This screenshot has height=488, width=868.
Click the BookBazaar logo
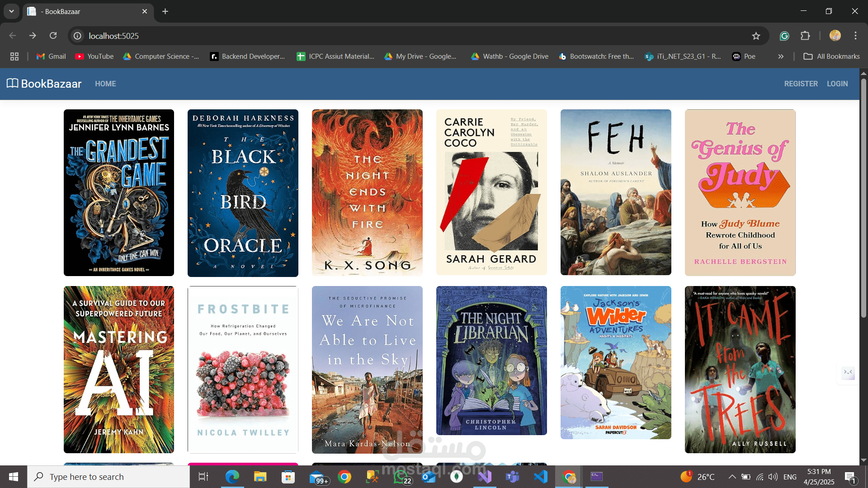pyautogui.click(x=44, y=84)
